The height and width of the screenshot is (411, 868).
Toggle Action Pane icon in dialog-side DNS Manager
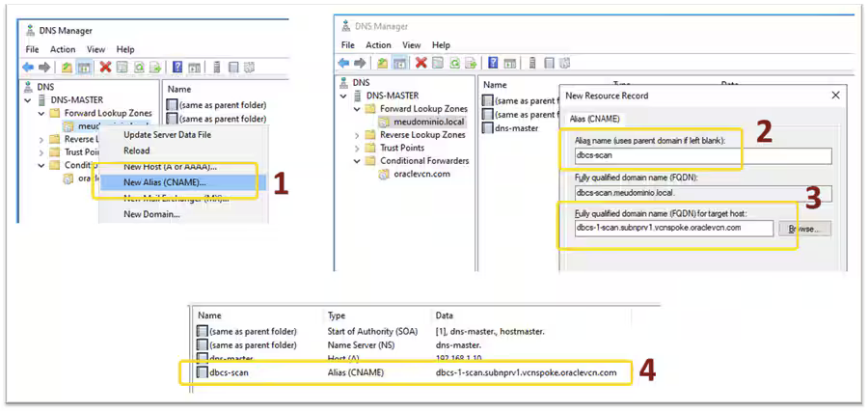tap(510, 63)
